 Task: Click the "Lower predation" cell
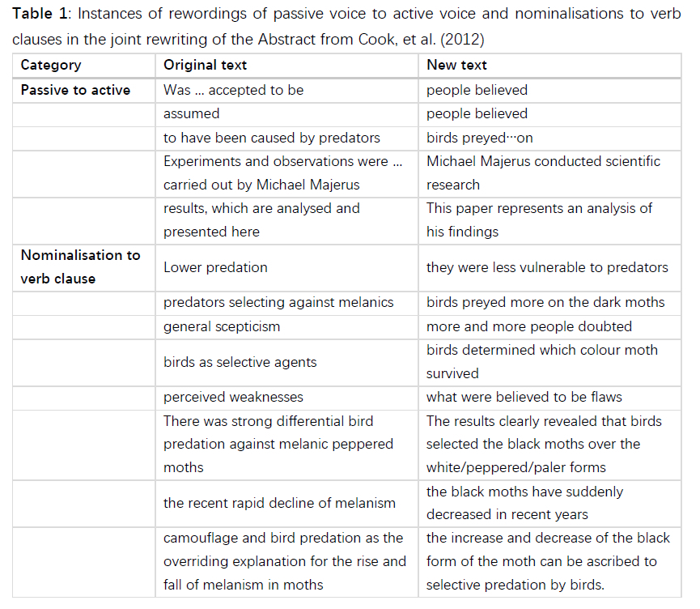pos(215,267)
